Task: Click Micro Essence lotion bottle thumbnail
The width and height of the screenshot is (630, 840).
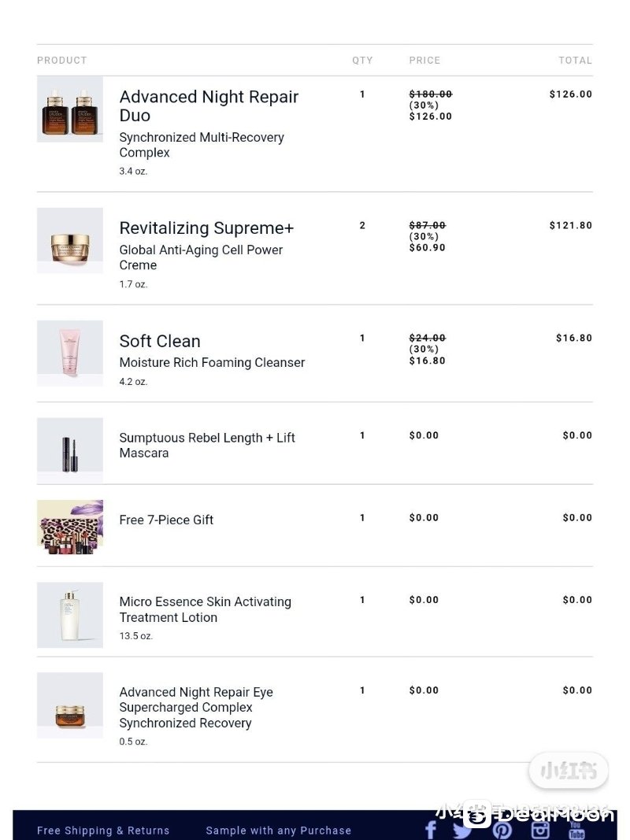Action: (69, 615)
